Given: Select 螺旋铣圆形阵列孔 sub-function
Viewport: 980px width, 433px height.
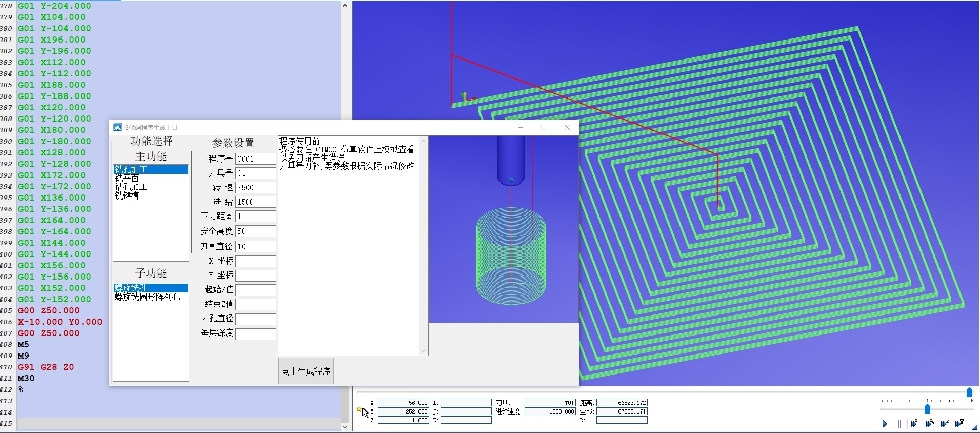Looking at the screenshot, I should (x=151, y=297).
